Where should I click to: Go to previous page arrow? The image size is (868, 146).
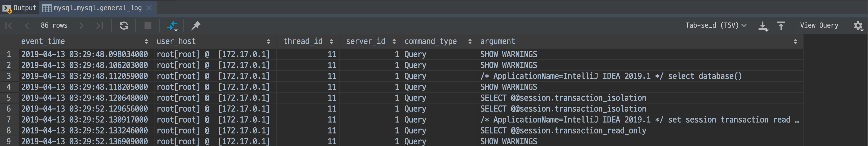(27, 26)
